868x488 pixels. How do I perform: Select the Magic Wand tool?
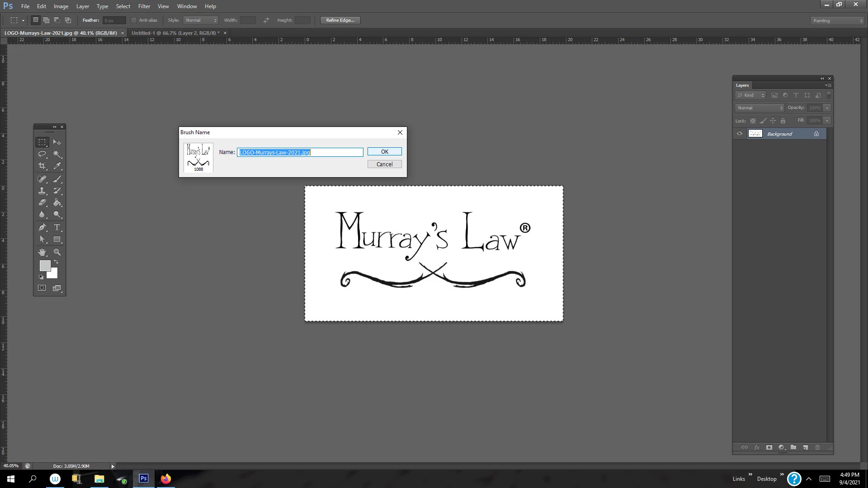click(57, 154)
